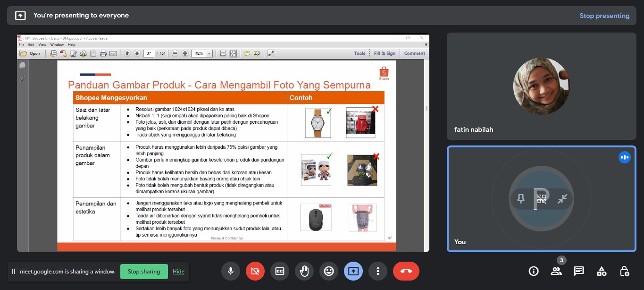Open the emoji reactions button
This screenshot has width=644, height=290.
click(x=329, y=271)
